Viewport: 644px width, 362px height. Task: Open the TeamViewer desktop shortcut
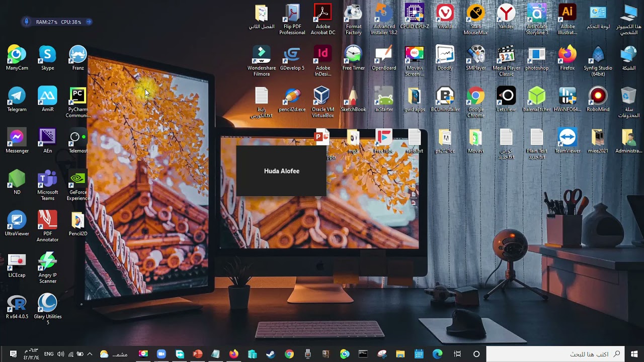[567, 140]
